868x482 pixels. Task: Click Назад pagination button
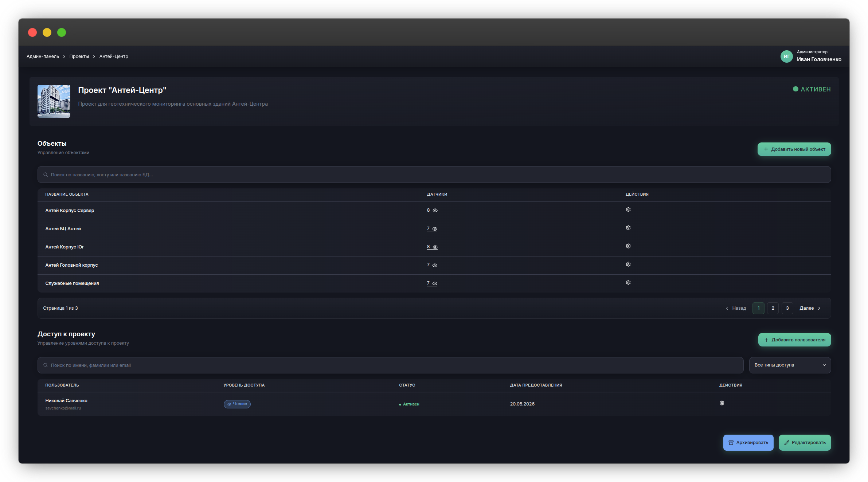click(x=736, y=308)
